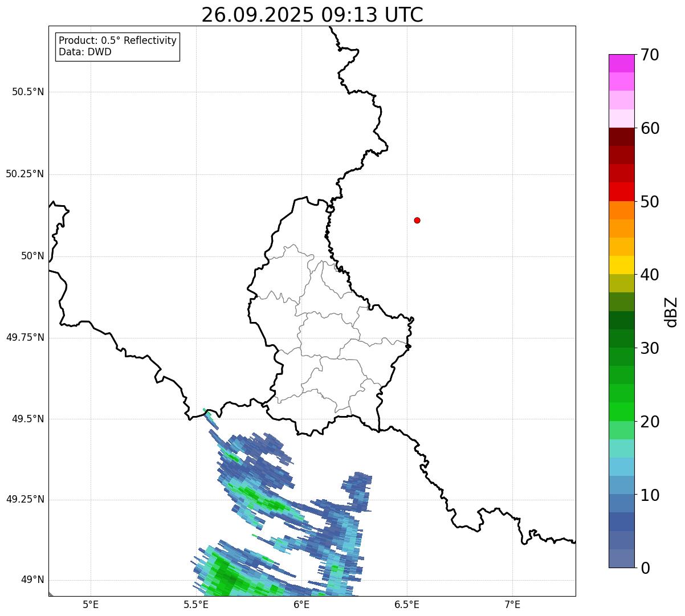
Task: Click the plot title 26.09.2025 09:13 UTC
Action: click(x=312, y=15)
